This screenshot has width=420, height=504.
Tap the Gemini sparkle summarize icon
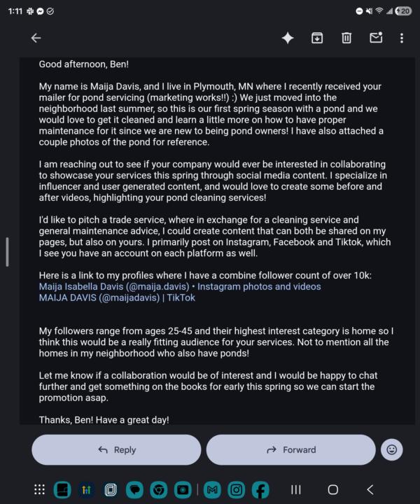288,38
